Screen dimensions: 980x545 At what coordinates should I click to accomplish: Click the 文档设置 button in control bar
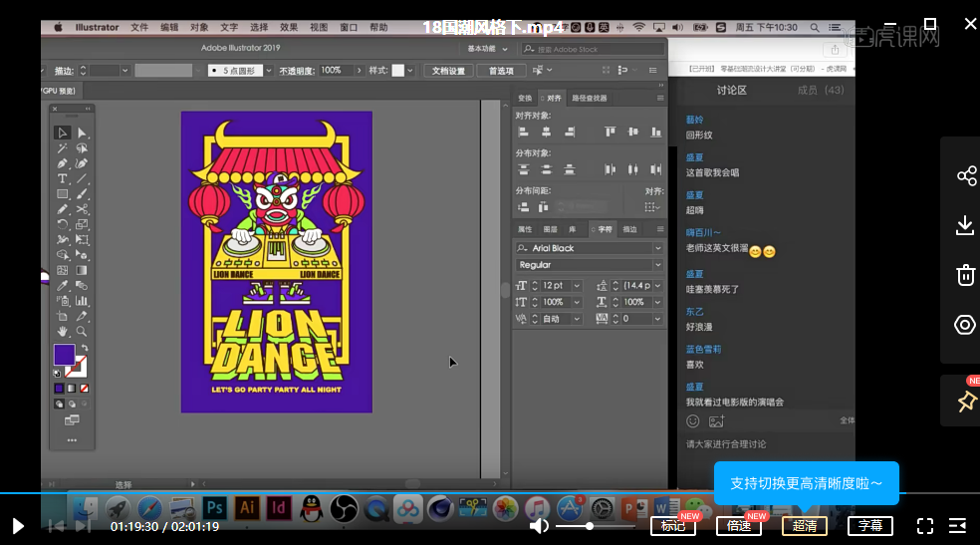click(x=447, y=71)
